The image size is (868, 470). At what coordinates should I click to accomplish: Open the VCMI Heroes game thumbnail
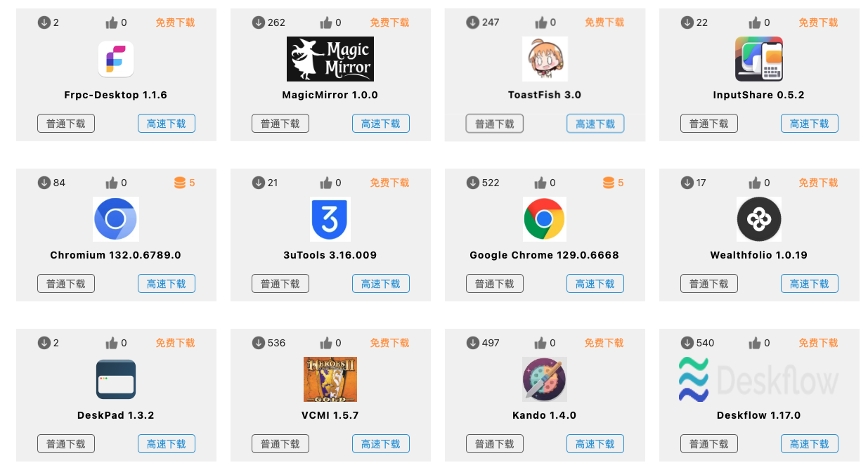tap(330, 379)
